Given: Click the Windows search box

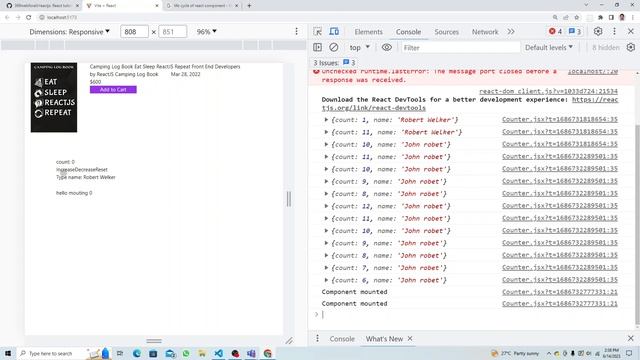Looking at the screenshot, I should [51, 353].
